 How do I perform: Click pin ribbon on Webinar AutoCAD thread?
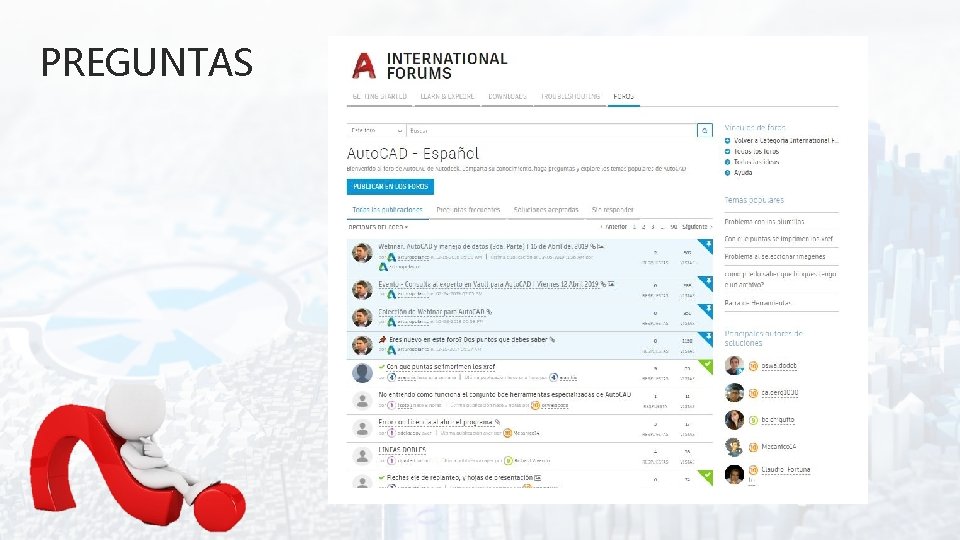pos(706,246)
